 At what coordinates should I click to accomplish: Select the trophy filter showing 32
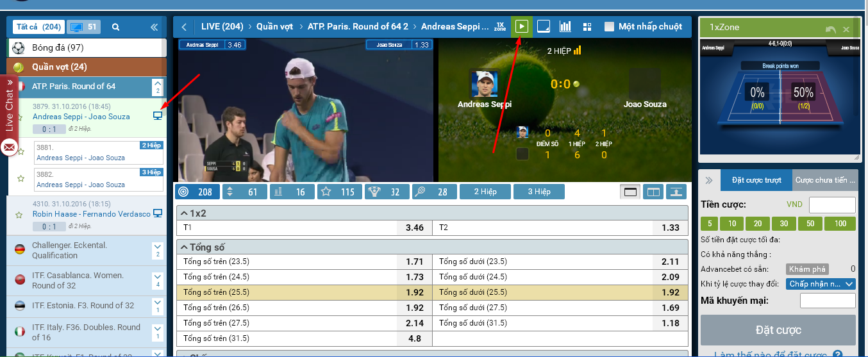(x=387, y=192)
